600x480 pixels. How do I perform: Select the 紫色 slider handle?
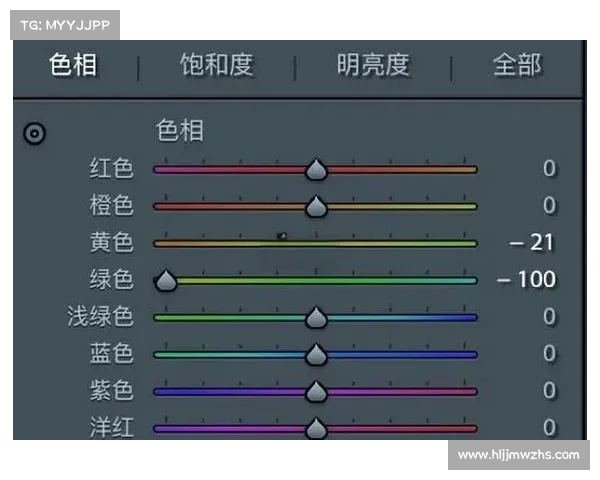[316, 391]
